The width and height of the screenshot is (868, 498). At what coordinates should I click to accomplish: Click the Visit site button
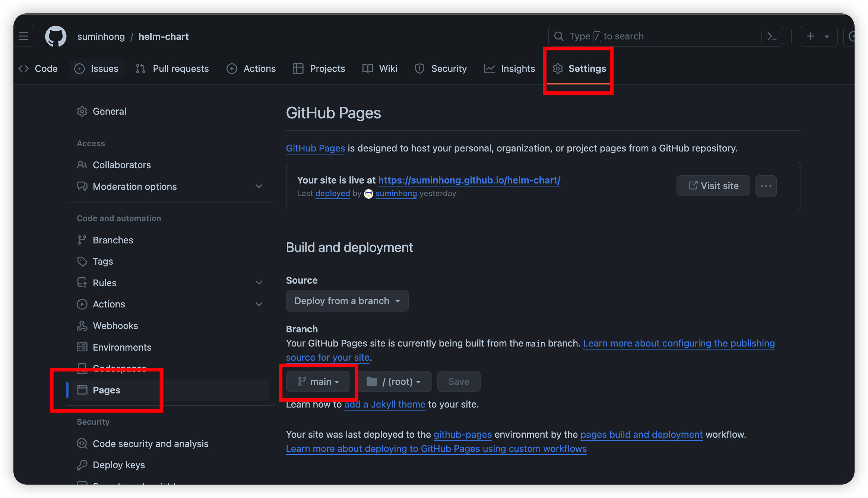pyautogui.click(x=713, y=186)
